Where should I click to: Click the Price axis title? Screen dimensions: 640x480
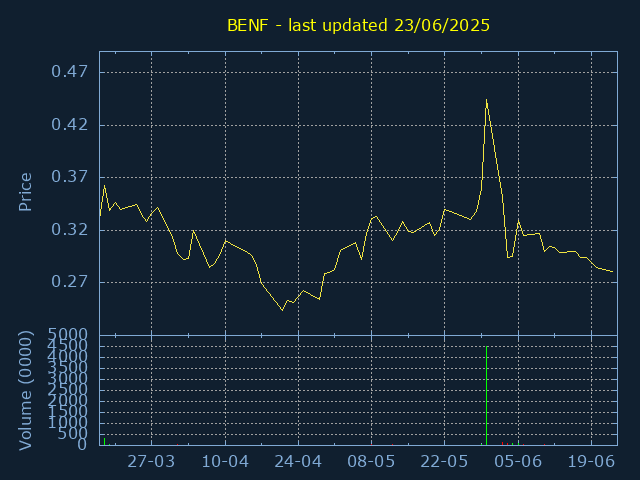click(25, 192)
